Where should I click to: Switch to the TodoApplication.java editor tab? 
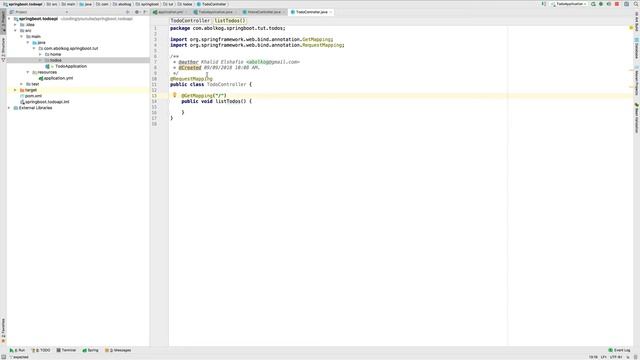click(216, 12)
